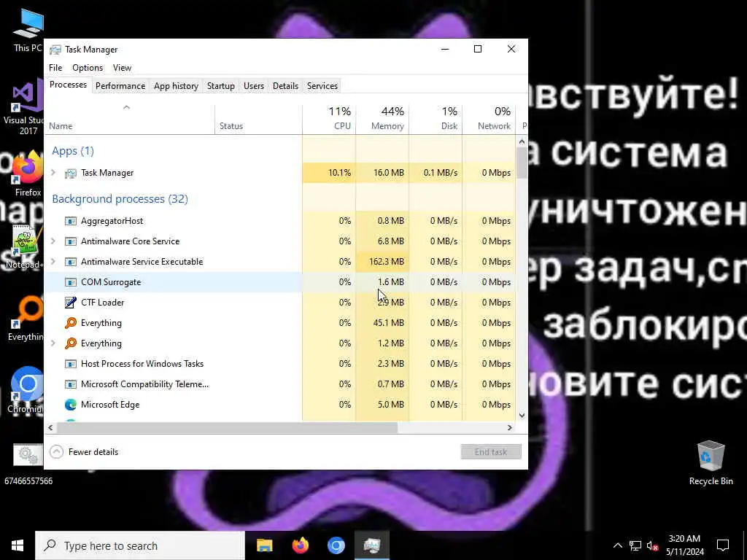
Task: Click the scroll down arrow of process list
Action: [522, 415]
